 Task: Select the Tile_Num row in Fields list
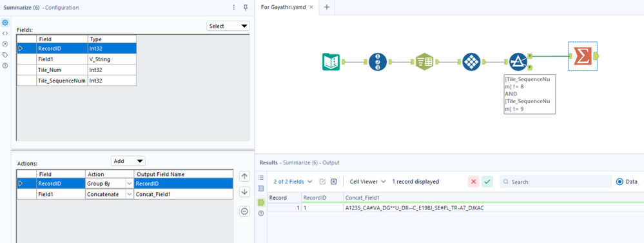coord(77,70)
